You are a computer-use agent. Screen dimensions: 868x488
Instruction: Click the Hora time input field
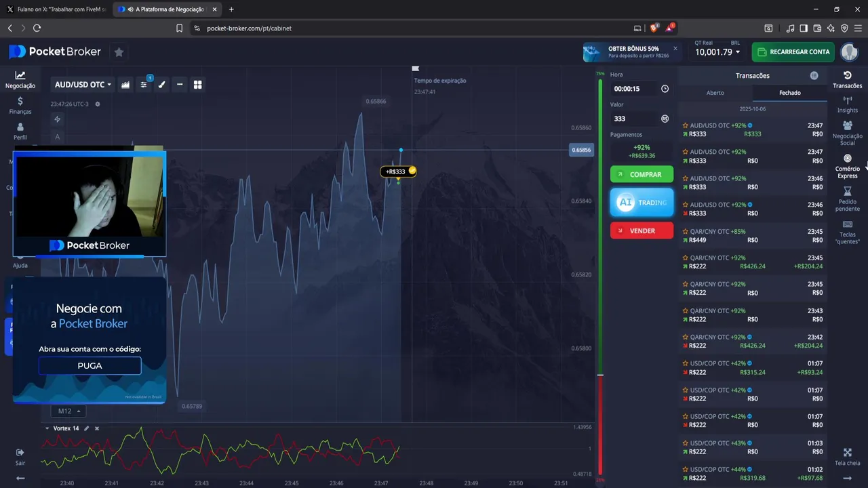(634, 89)
